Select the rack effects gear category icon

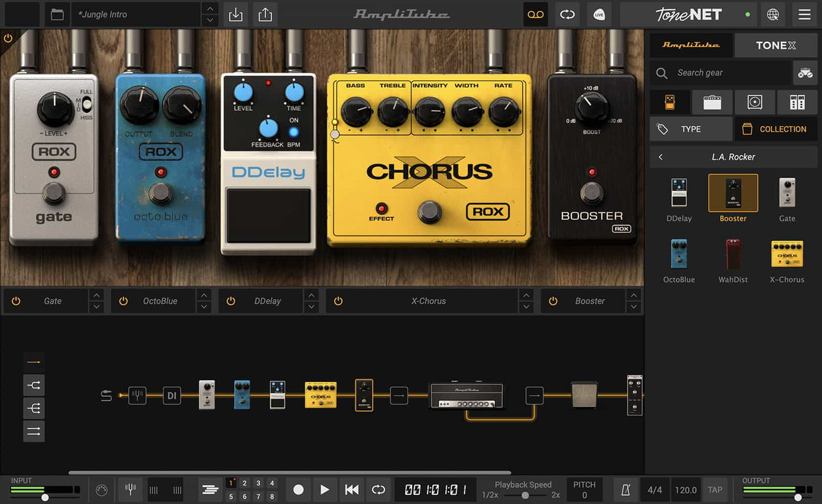(x=797, y=103)
